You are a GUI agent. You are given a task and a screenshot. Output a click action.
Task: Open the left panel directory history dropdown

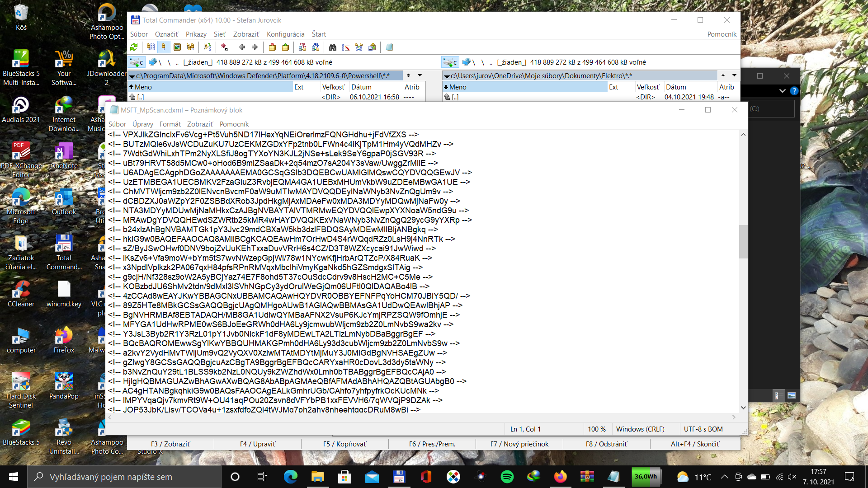pos(420,75)
